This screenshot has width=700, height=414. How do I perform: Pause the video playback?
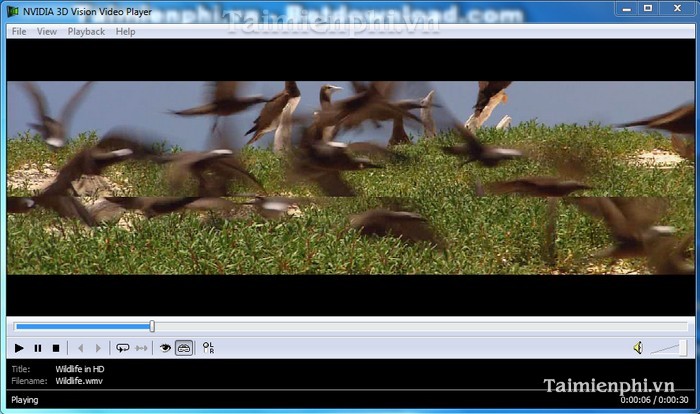coord(38,348)
